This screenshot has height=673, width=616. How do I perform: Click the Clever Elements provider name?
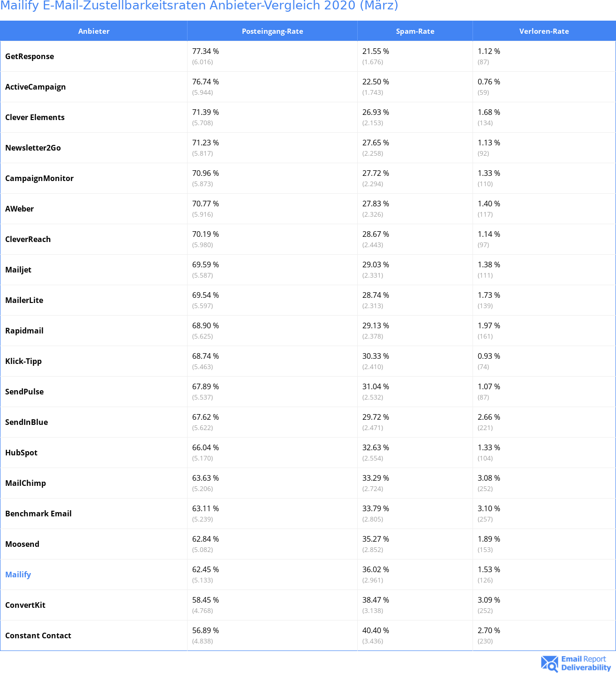point(35,117)
